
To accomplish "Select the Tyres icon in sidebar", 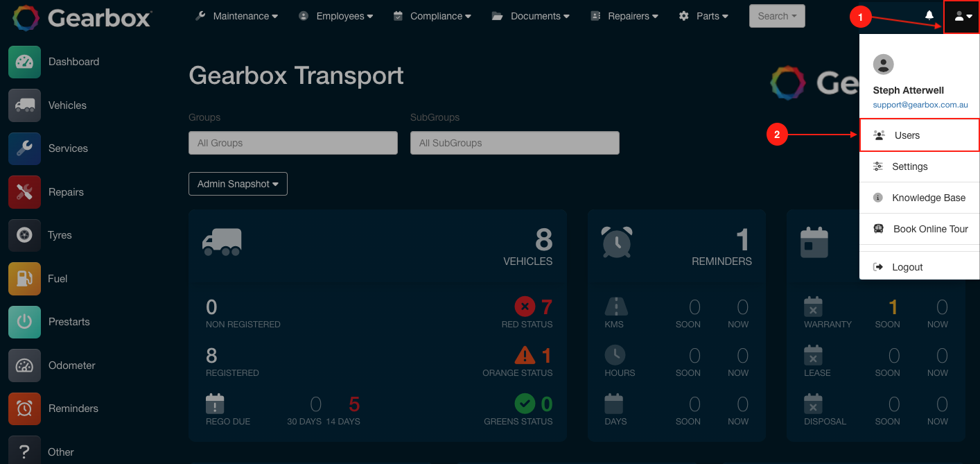I will click(x=24, y=235).
